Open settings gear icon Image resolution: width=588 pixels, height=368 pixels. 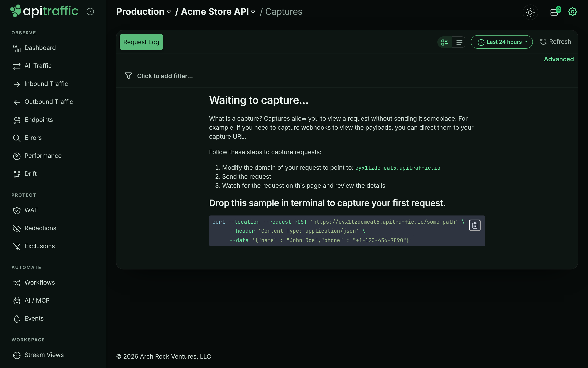[x=572, y=11]
